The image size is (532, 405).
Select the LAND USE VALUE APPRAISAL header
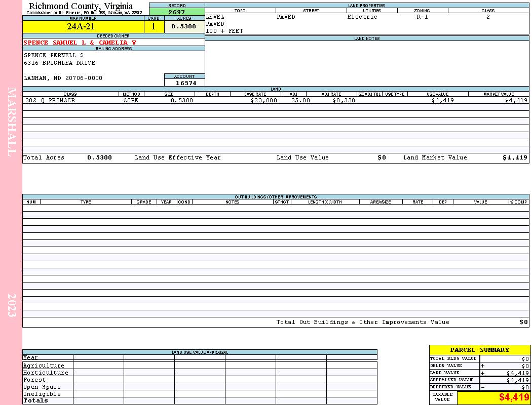[x=200, y=352]
